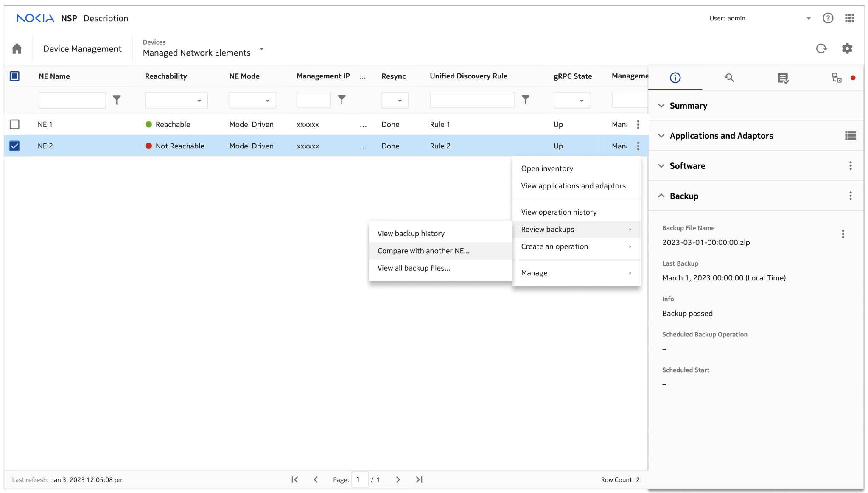Image resolution: width=868 pixels, height=493 pixels.
Task: Choose View backup history
Action: [x=440, y=233]
